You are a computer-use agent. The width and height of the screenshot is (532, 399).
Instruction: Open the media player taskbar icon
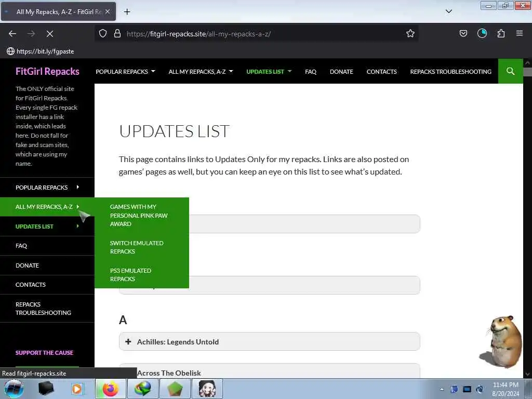pos(77,389)
